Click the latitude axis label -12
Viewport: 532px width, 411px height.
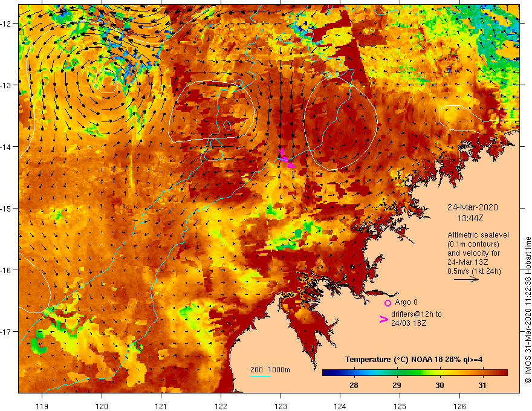tap(7, 24)
